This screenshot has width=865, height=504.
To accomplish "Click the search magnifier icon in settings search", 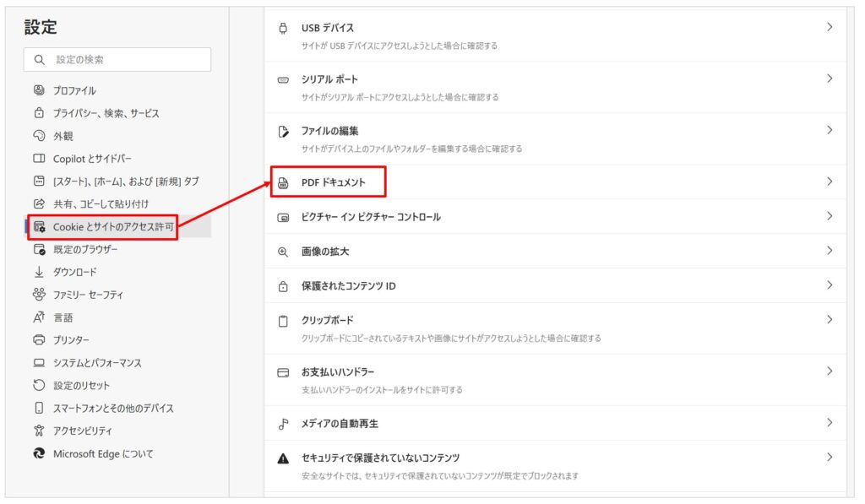I will [39, 60].
